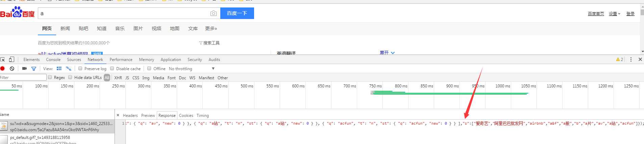644x144 pixels.
Task: Clear the network log
Action: coord(12,68)
